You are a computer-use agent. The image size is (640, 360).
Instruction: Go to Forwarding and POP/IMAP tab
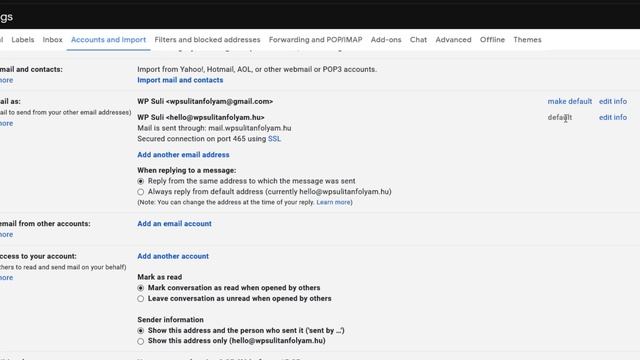315,40
